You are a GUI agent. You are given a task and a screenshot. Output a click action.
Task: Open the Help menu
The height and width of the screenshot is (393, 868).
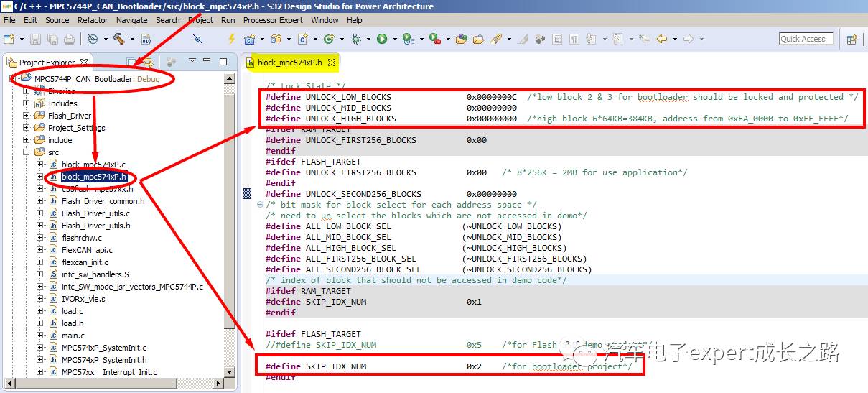coord(355,20)
